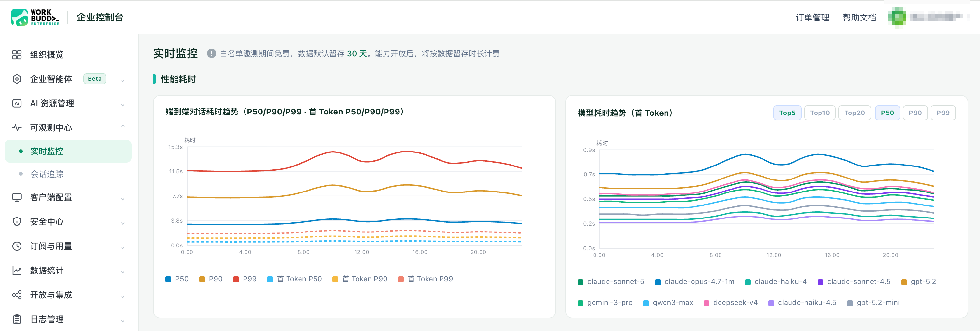
Task: Click the AI 资源管理 icon
Action: (17, 103)
